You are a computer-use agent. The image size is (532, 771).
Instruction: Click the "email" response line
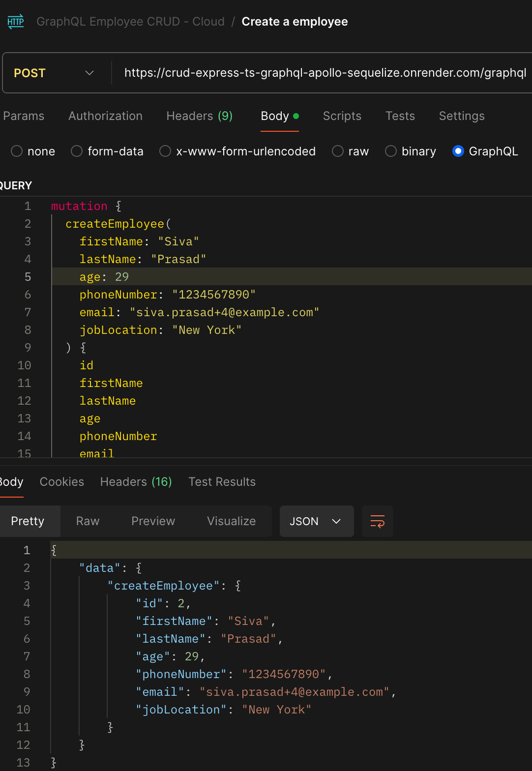click(266, 692)
